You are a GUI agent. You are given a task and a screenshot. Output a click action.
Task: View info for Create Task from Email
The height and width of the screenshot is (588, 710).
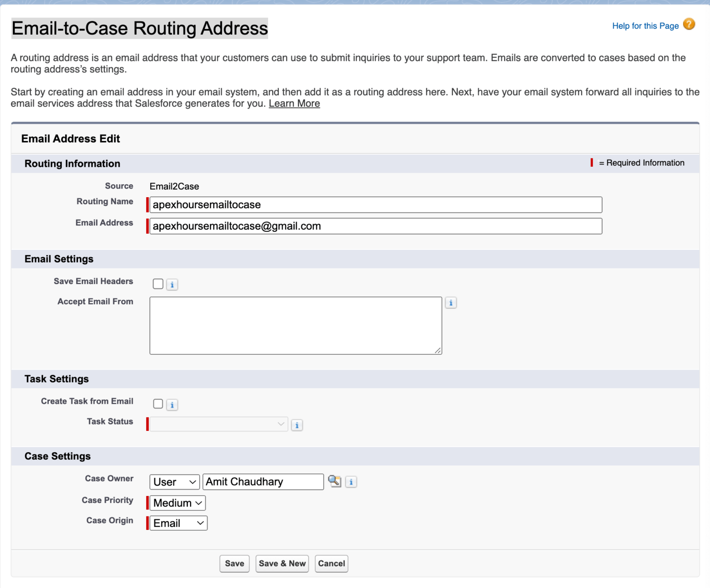(171, 404)
